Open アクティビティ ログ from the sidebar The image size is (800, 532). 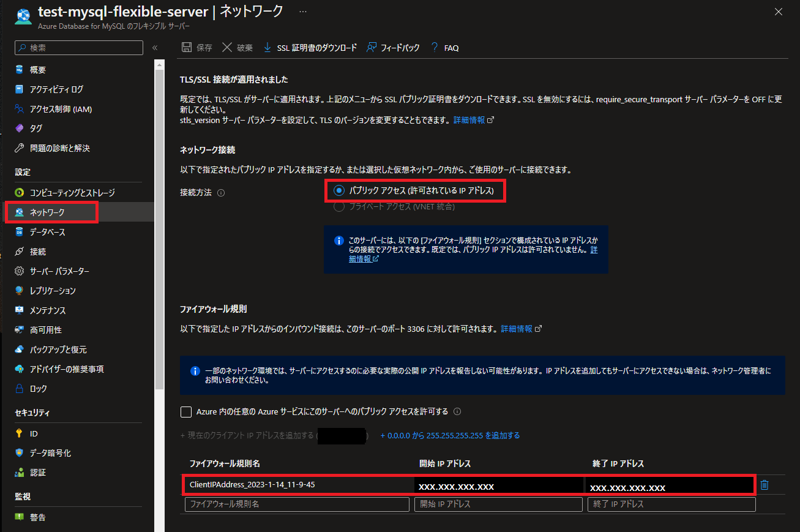[56, 89]
